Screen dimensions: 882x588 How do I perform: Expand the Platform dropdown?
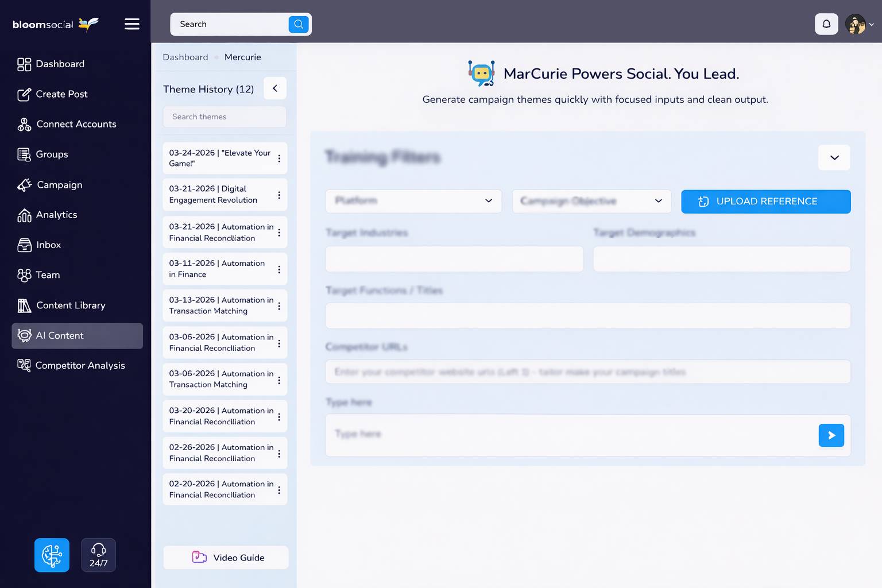[x=413, y=201]
